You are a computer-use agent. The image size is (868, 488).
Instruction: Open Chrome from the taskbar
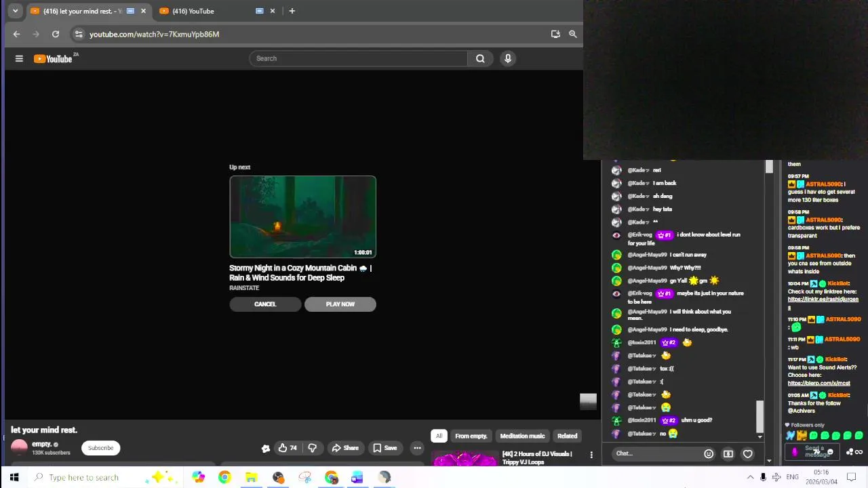[224, 477]
